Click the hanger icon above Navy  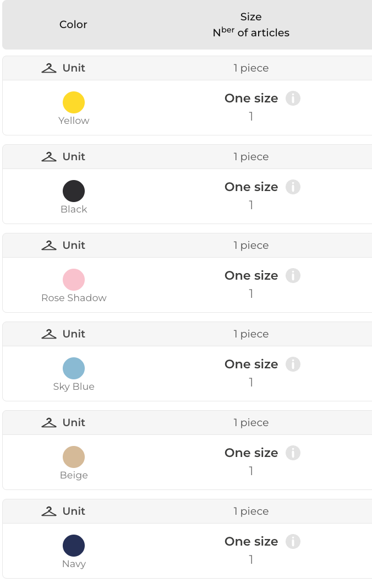[49, 511]
